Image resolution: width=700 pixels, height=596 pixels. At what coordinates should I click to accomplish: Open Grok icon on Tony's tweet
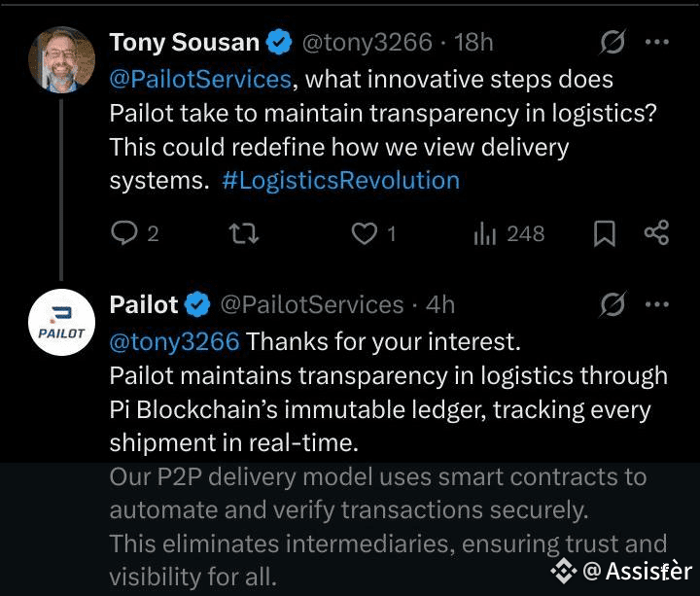pos(613,43)
